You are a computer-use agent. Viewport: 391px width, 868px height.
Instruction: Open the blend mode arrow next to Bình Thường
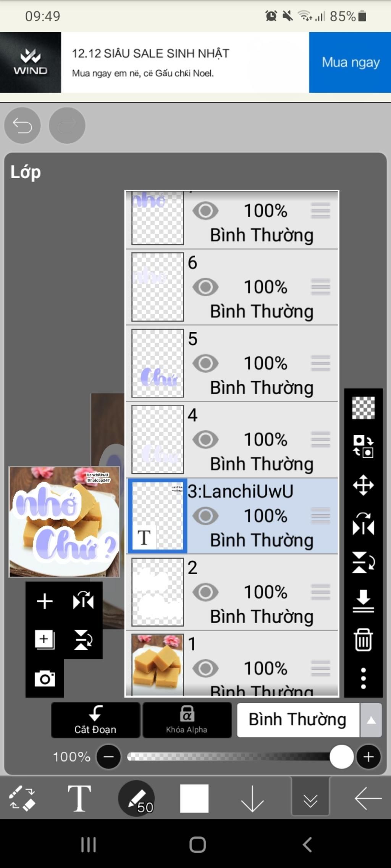(371, 720)
